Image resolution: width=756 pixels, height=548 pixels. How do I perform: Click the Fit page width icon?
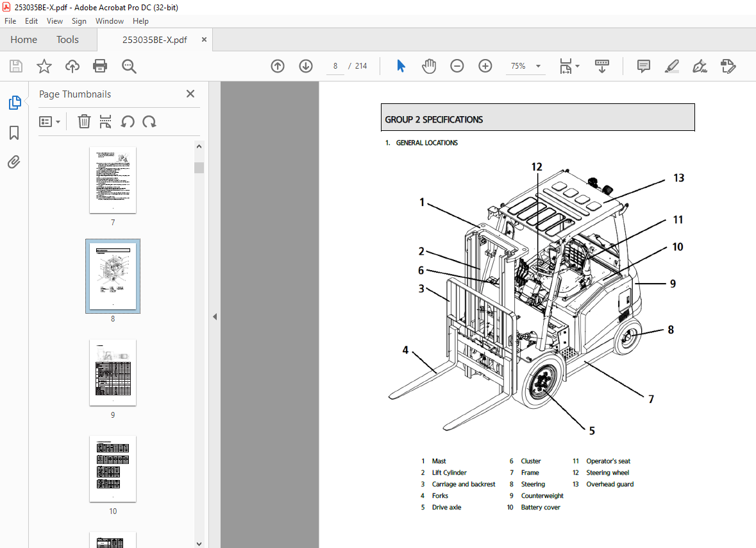coord(566,66)
